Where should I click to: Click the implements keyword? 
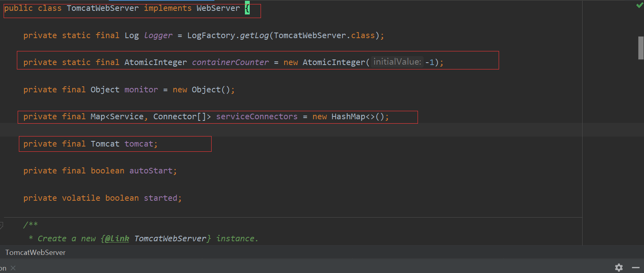pos(168,8)
